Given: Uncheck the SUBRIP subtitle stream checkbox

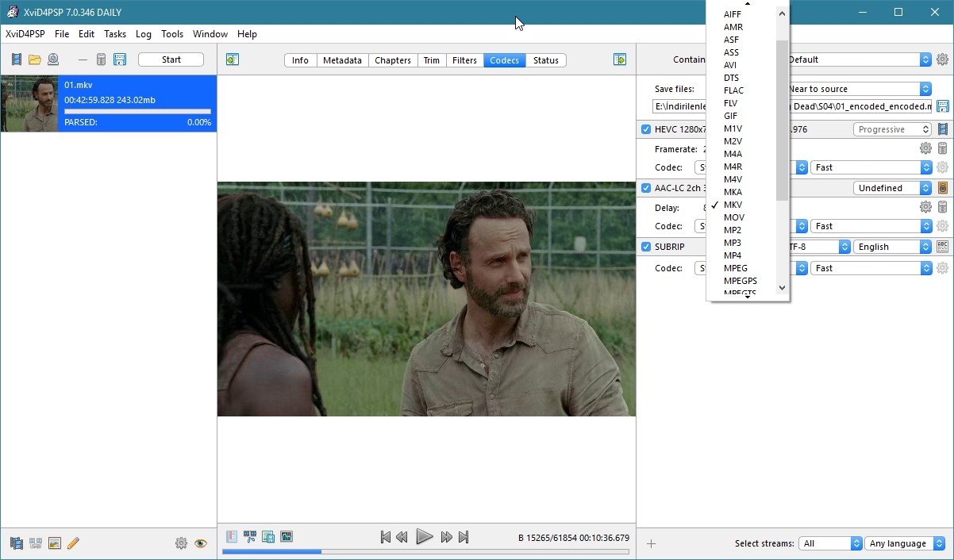Looking at the screenshot, I should click(646, 247).
